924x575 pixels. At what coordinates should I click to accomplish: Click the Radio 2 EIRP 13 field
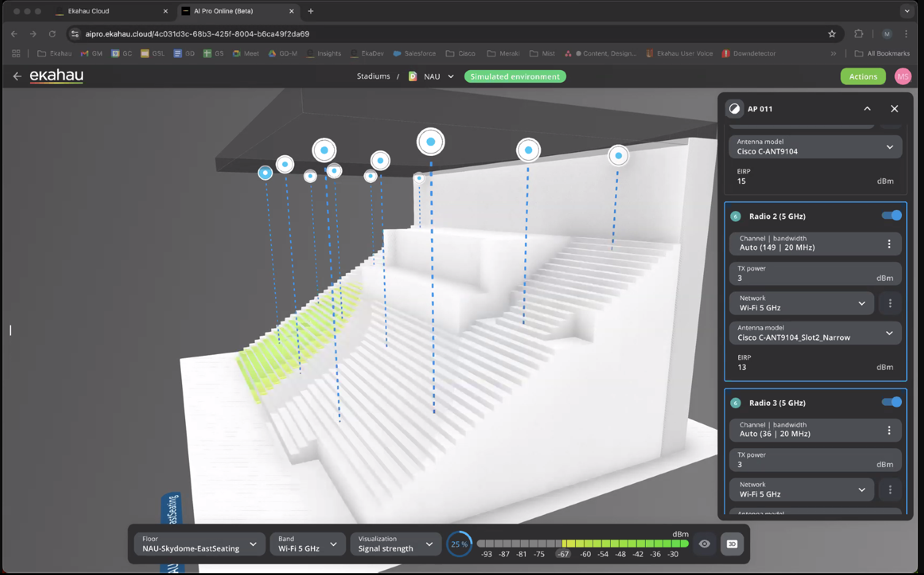coord(815,363)
